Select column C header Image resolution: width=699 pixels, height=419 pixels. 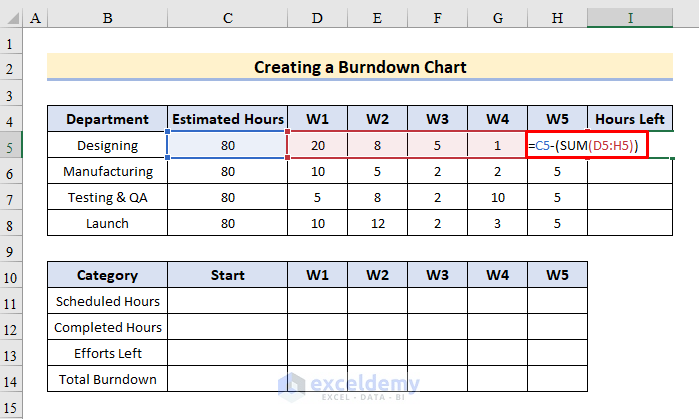pos(227,20)
